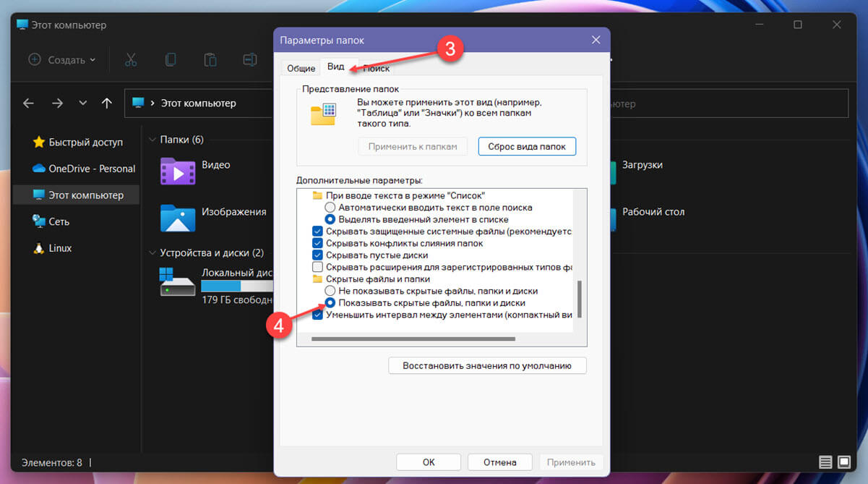Click the Cut scissors icon in Explorer toolbar
The width and height of the screenshot is (868, 484).
tap(131, 60)
